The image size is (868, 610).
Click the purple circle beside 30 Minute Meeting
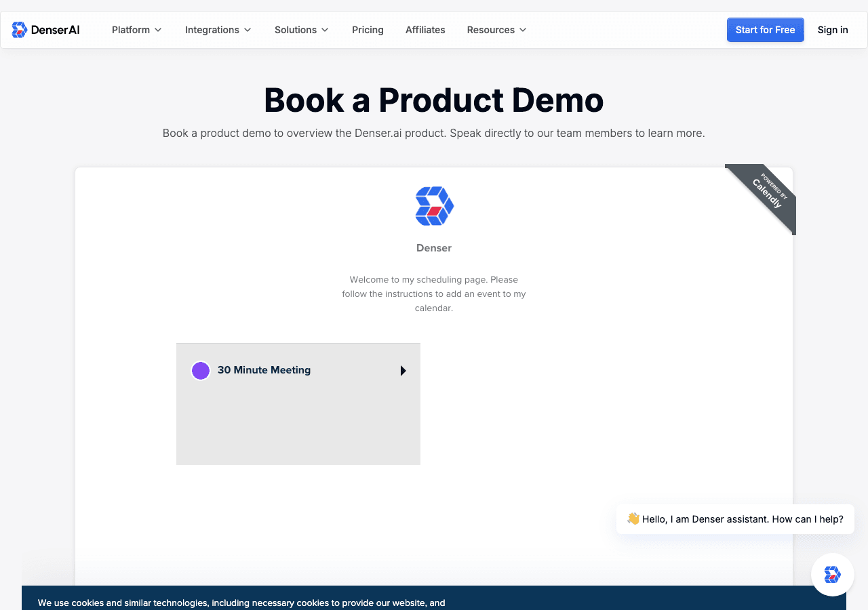(201, 371)
